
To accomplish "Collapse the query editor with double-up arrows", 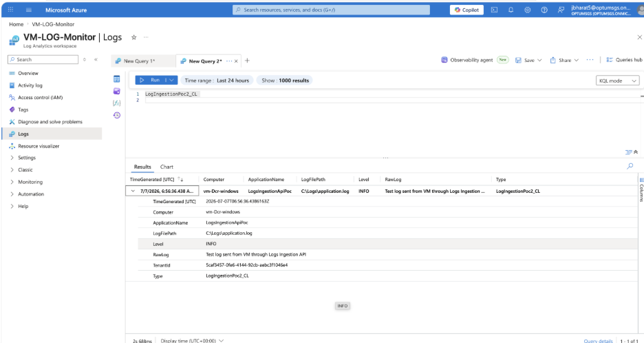I will click(636, 152).
